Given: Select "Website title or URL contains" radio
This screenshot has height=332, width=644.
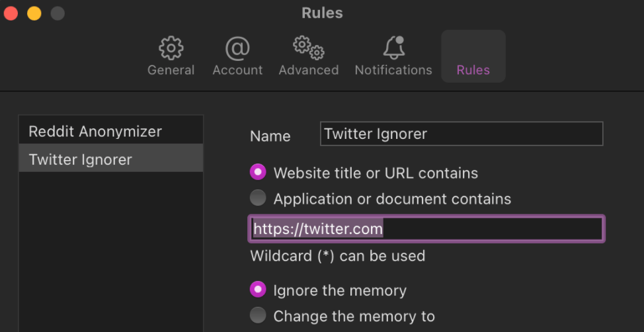Looking at the screenshot, I should point(258,173).
